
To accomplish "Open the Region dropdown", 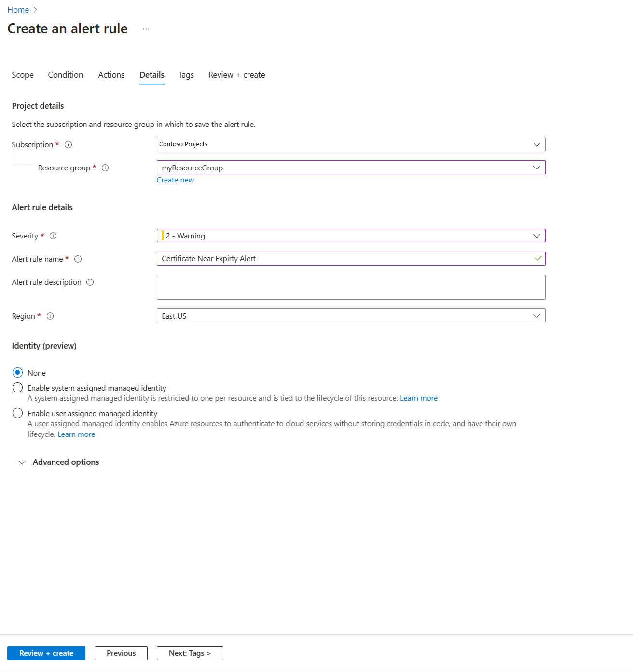I will click(x=537, y=315).
